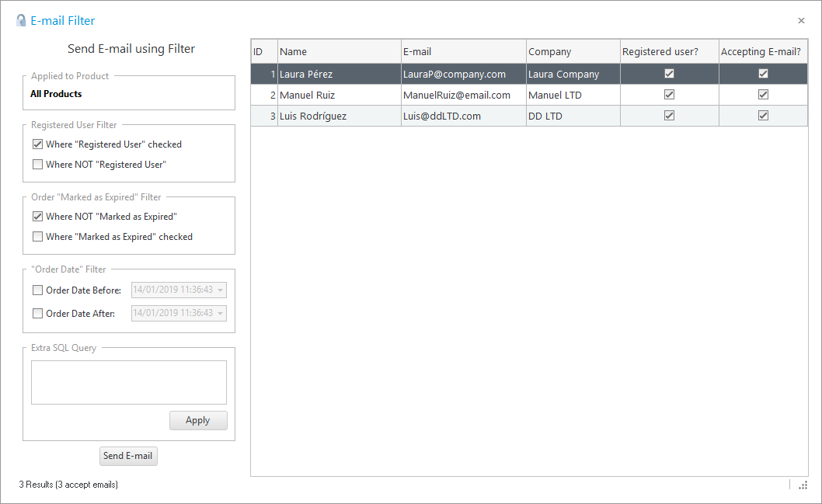Toggle Accepting E-mail checkbox for Manuel Ruiz
822x504 pixels.
[x=763, y=94]
